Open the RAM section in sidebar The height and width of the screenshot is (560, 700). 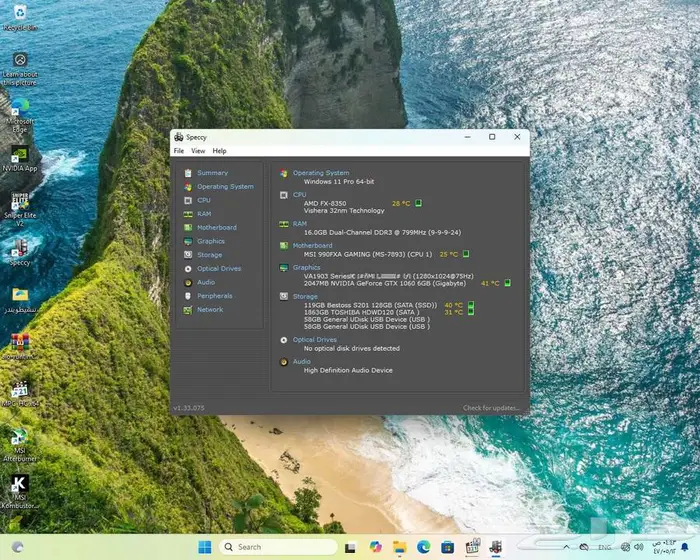[x=203, y=214]
